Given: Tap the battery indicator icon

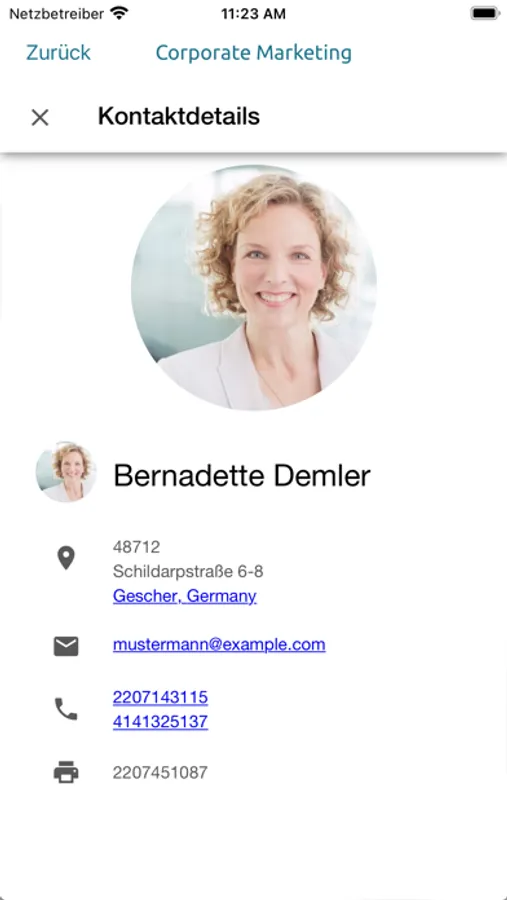Looking at the screenshot, I should click(485, 13).
